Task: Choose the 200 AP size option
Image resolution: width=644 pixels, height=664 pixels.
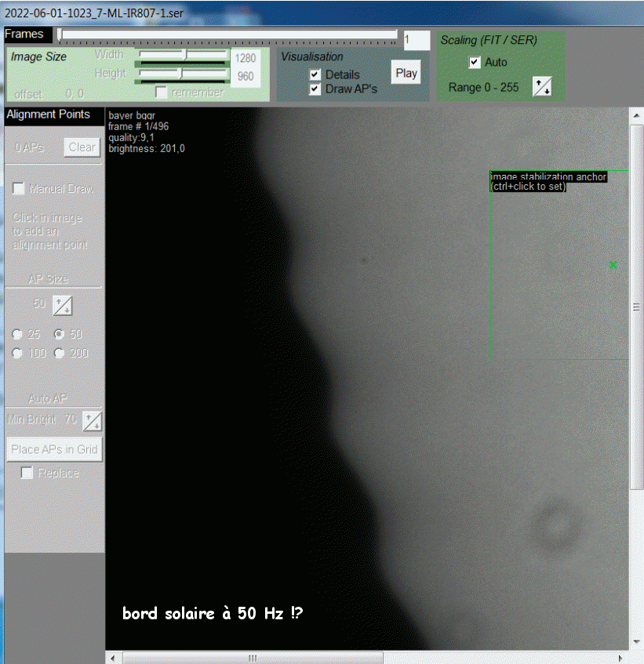Action: [59, 354]
